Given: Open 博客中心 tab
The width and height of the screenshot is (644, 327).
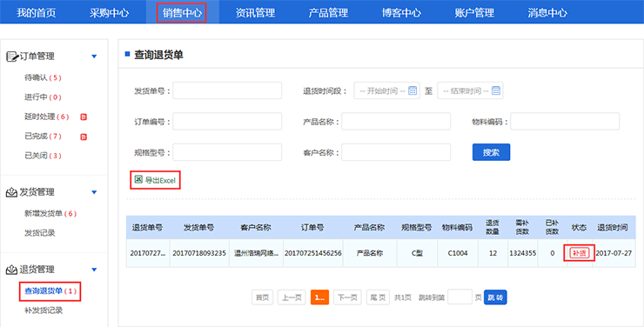Looking at the screenshot, I should coord(401,12).
